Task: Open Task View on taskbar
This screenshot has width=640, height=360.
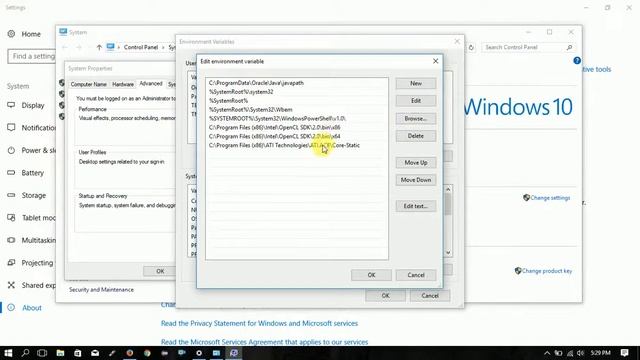Action: pyautogui.click(x=42, y=353)
